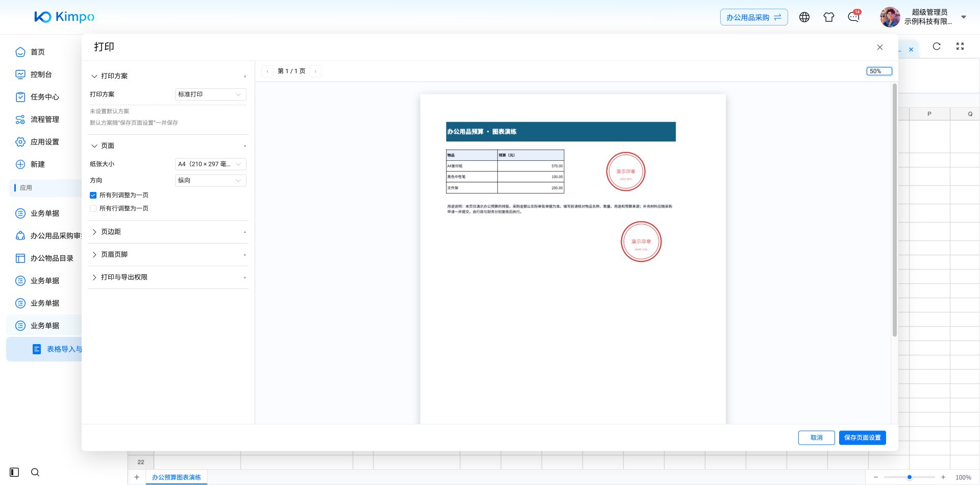
Task: Click the 保存页面设置 button
Action: click(x=862, y=438)
